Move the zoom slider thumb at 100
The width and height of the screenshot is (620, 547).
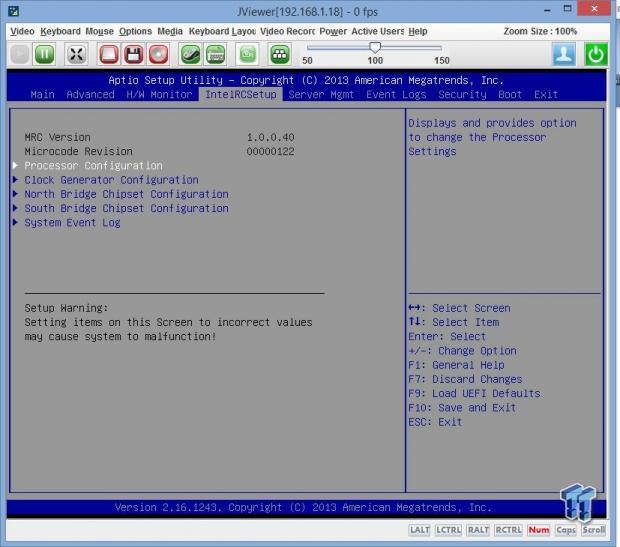374,47
